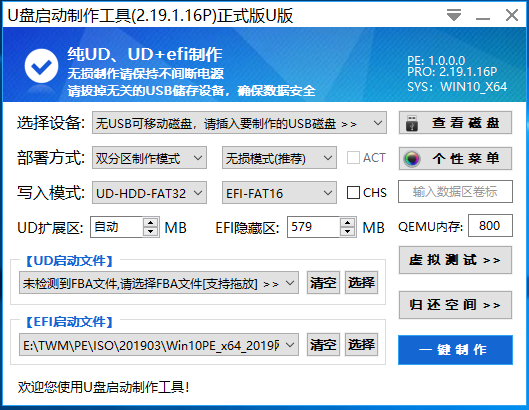Click the USB drive icon on 查看磁盘 button
529x410 pixels.
pos(412,123)
